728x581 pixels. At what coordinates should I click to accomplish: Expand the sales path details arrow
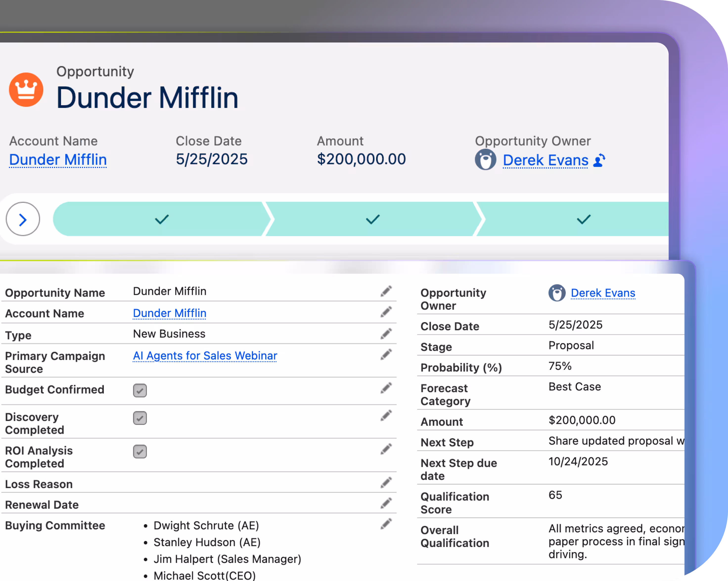click(23, 219)
